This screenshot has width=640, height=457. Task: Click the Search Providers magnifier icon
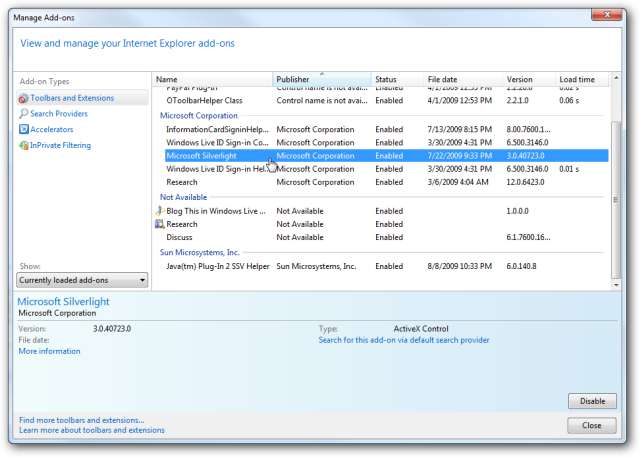click(x=23, y=114)
